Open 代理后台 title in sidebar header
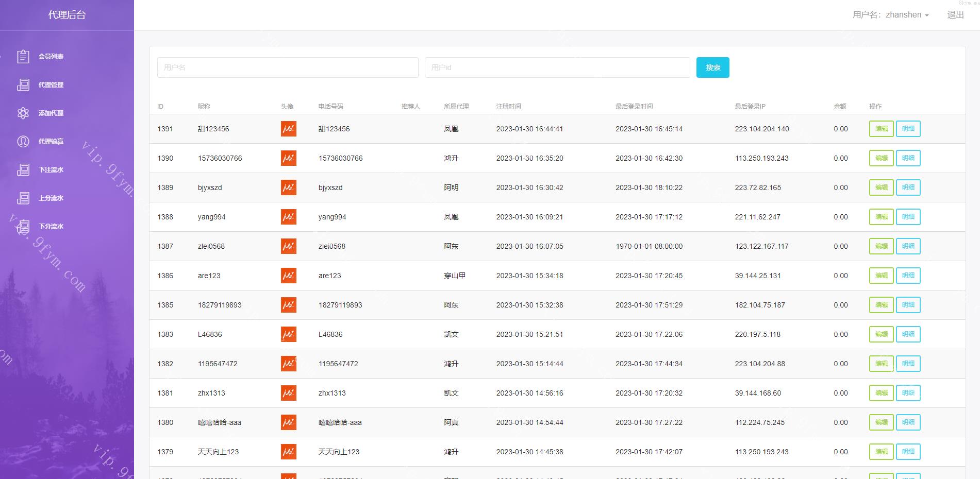 point(67,15)
